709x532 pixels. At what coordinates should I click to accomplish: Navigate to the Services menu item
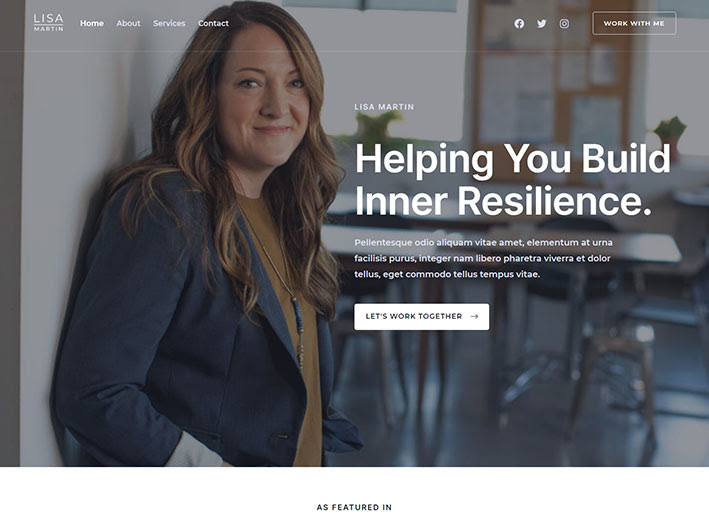coord(169,23)
